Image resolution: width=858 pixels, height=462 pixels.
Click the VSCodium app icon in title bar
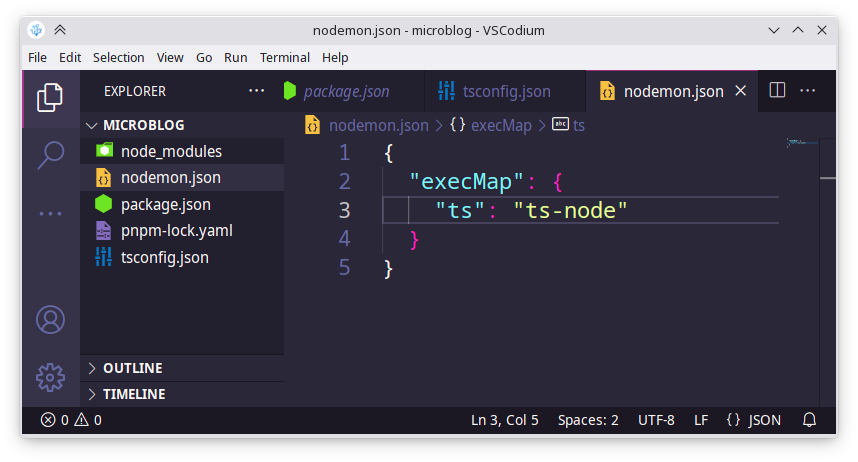point(36,30)
